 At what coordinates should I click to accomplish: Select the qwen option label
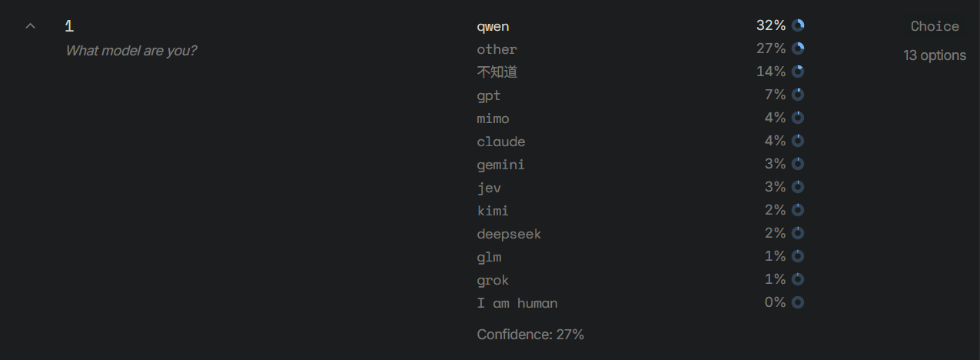point(493,26)
